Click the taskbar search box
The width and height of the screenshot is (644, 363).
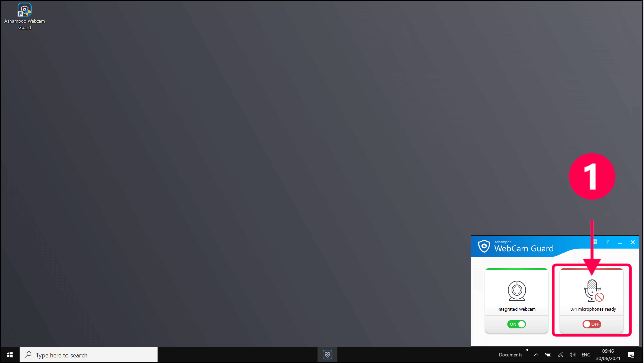click(89, 355)
